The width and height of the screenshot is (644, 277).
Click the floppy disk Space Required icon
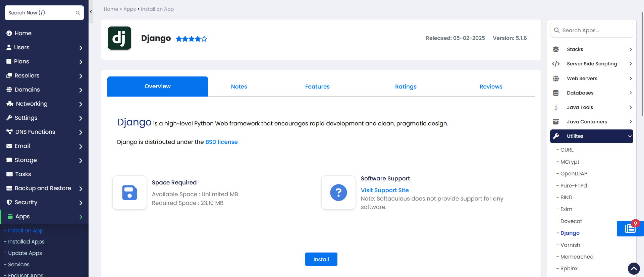pyautogui.click(x=129, y=192)
